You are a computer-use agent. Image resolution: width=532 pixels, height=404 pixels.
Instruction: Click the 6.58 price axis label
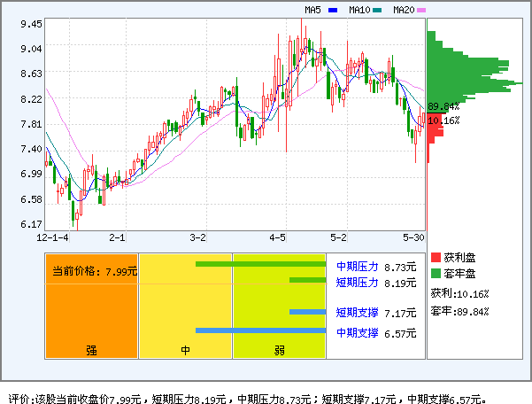(31, 199)
